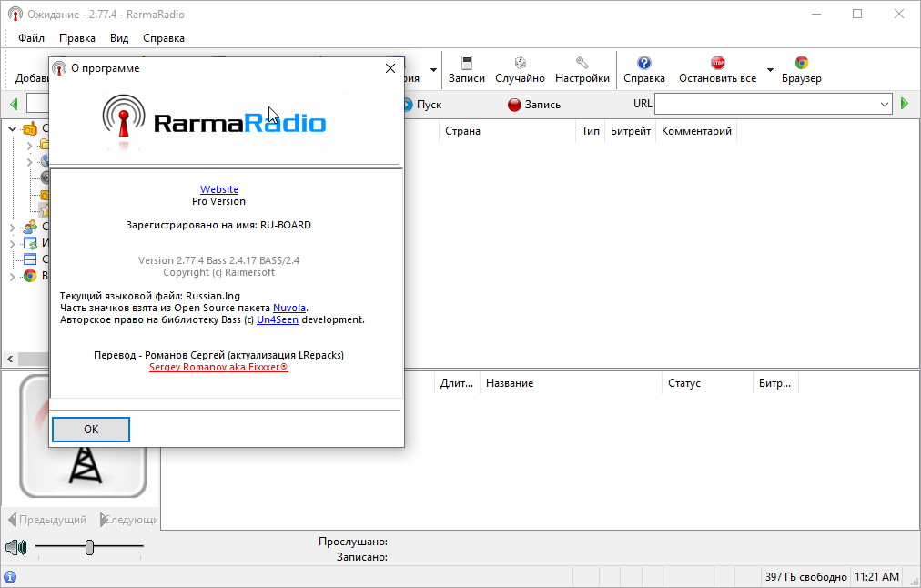This screenshot has height=588, width=921.
Task: Click the Version 2.77.4 Bass text
Action: (x=218, y=260)
